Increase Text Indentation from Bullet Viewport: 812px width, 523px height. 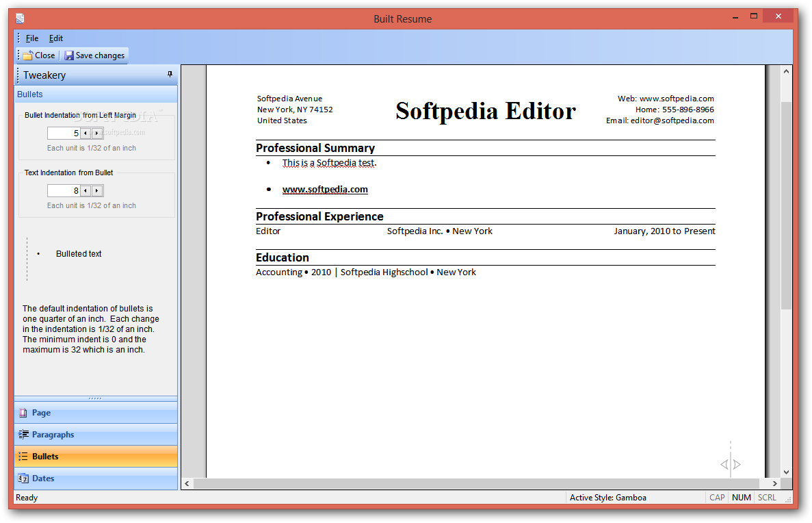click(97, 191)
